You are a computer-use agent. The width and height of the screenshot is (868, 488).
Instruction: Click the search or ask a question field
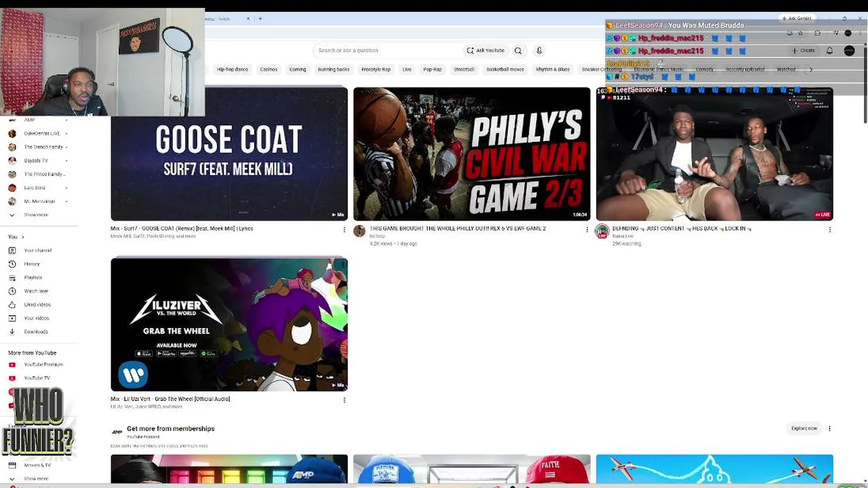click(388, 50)
